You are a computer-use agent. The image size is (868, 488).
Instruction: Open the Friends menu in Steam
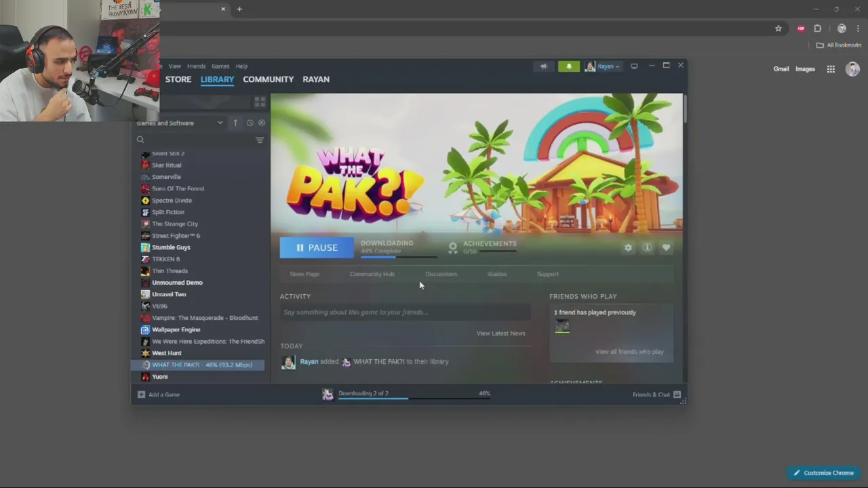point(196,66)
